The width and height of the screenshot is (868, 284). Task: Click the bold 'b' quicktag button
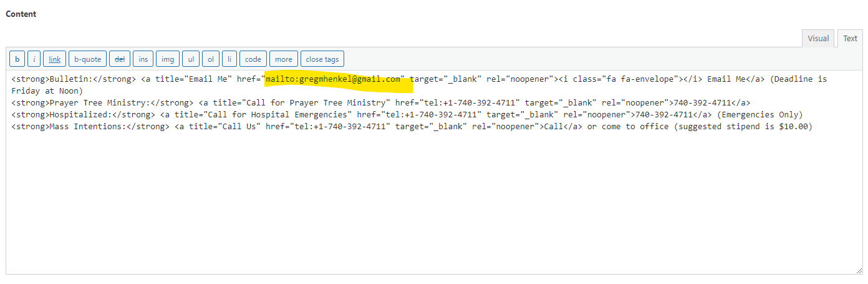17,59
